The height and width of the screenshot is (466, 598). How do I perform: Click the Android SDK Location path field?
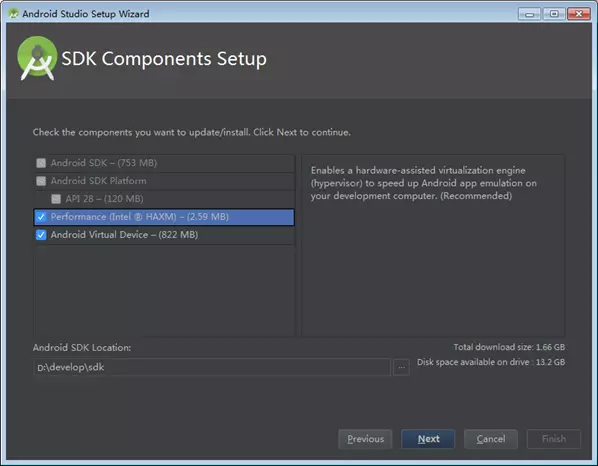[212, 367]
